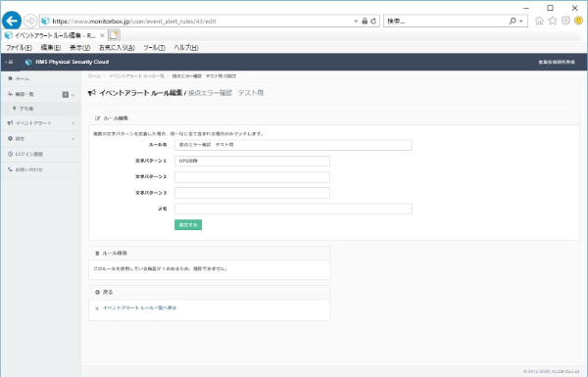Click the browser forward arrow button
This screenshot has height=377, width=588.
point(30,21)
